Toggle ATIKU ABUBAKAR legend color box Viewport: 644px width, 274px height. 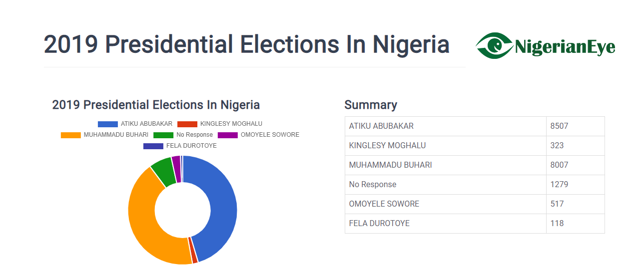[x=107, y=124]
